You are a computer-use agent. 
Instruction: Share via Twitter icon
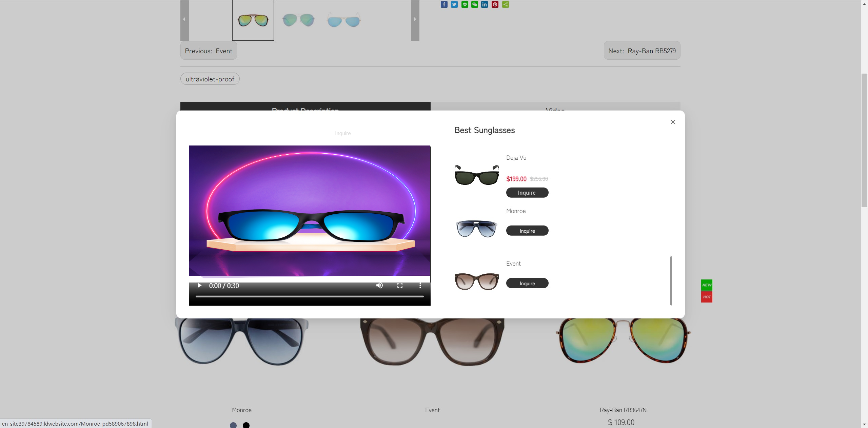point(454,4)
